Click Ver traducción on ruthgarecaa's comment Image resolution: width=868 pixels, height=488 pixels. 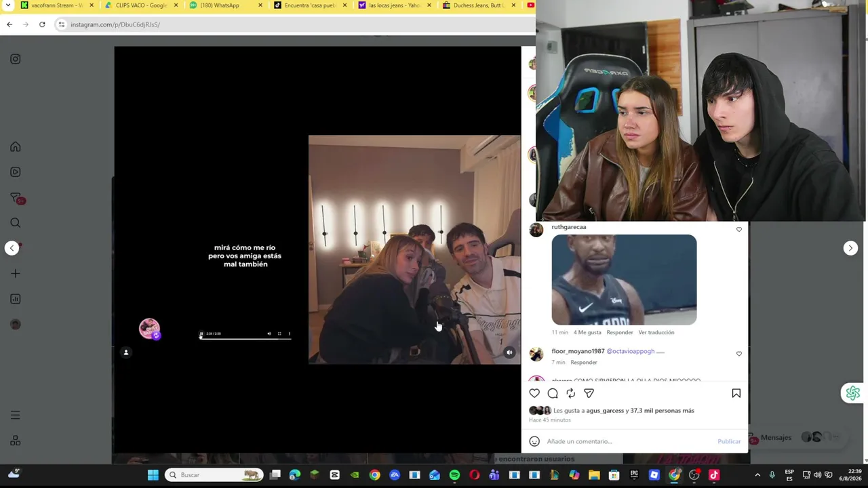[656, 333]
